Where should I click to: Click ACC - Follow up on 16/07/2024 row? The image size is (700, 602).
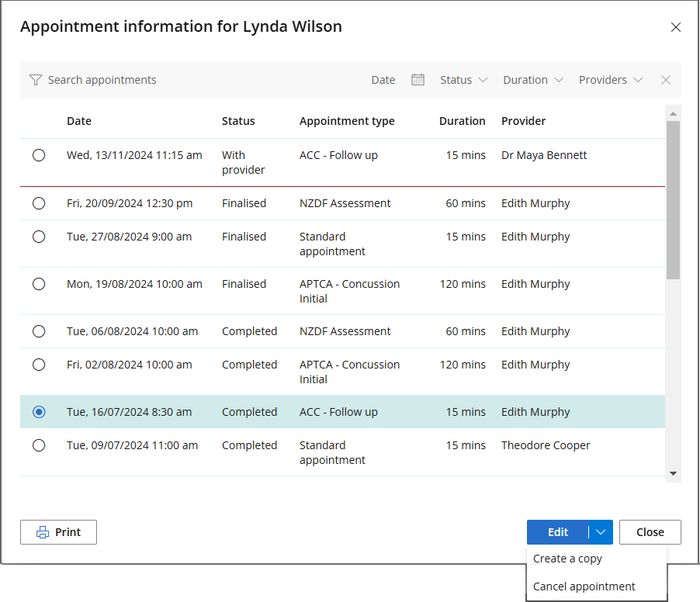point(338,412)
